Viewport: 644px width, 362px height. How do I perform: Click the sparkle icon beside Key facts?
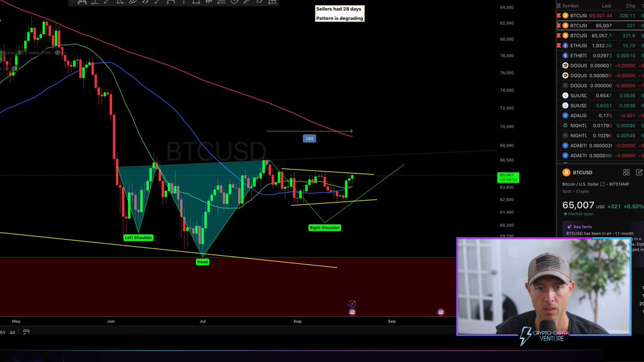[x=568, y=227]
